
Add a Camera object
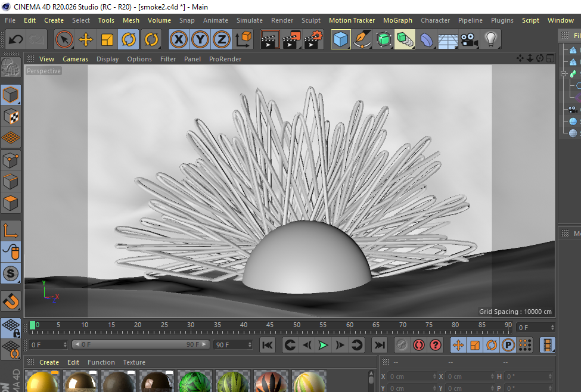coord(470,39)
